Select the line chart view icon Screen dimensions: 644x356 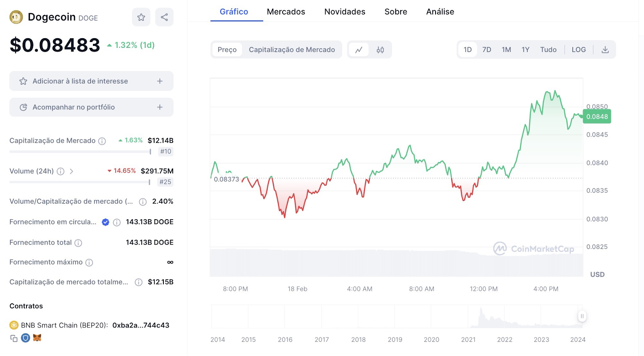[359, 50]
